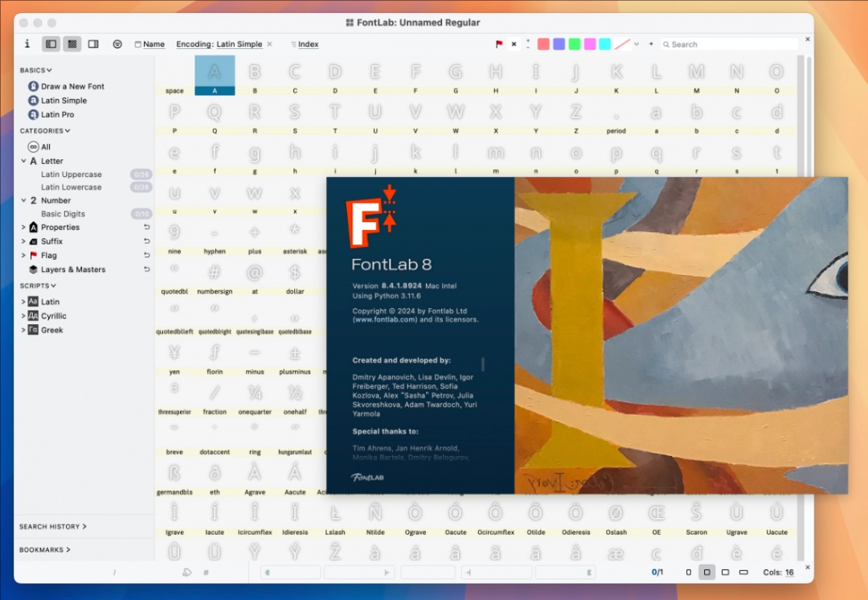Screen dimensions: 868x600
Task: Click reset arrow beside Suffix
Action: [147, 241]
